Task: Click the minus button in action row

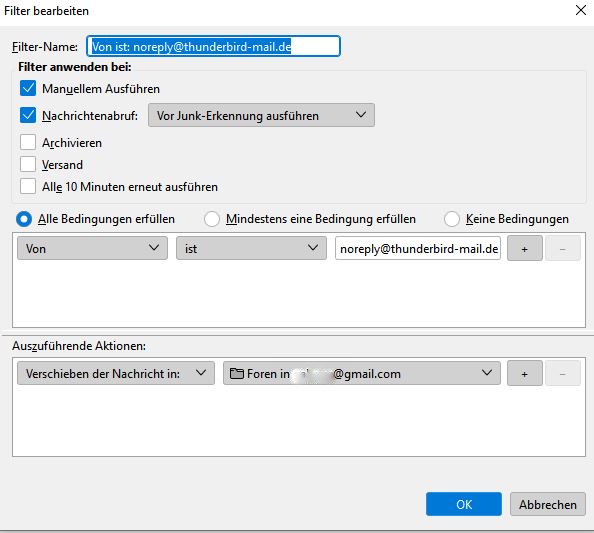Action: click(x=563, y=374)
